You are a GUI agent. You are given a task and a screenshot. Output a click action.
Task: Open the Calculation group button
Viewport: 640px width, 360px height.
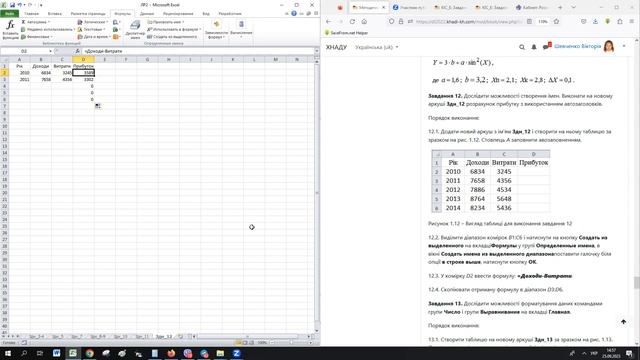pos(241,30)
